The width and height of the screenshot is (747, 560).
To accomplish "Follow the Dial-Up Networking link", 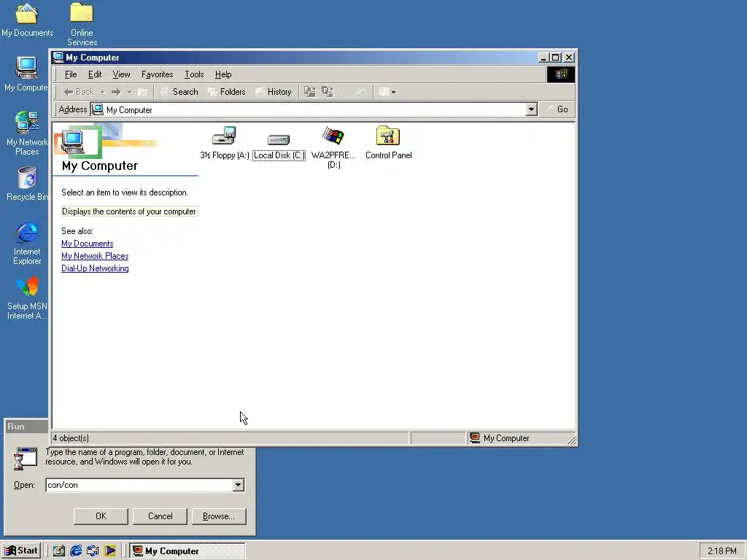I will (95, 268).
